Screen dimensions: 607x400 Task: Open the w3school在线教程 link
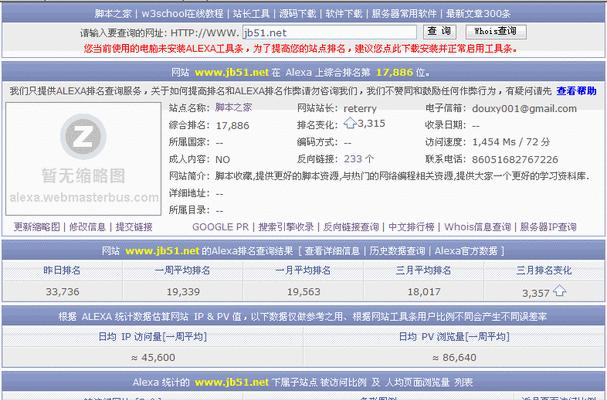pos(182,14)
